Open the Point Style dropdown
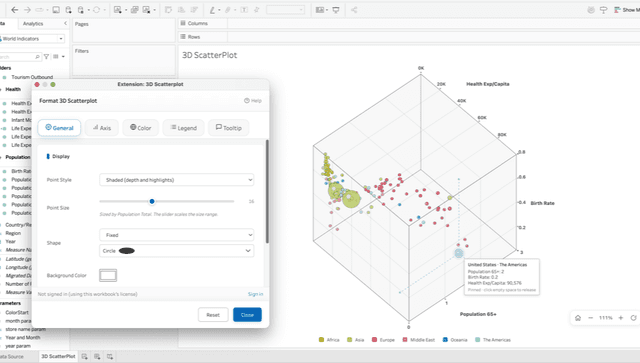Screen dimensions: 640x363 [x=176, y=180]
